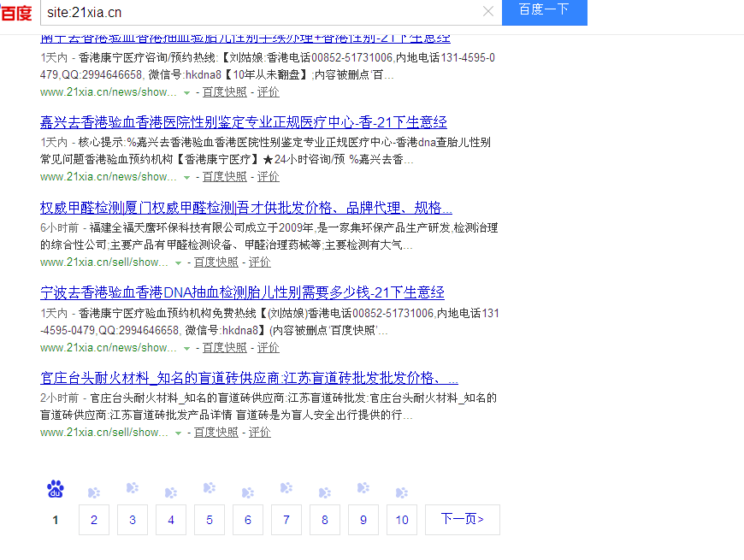Click the paw print icon above page 2

pyautogui.click(x=93, y=492)
